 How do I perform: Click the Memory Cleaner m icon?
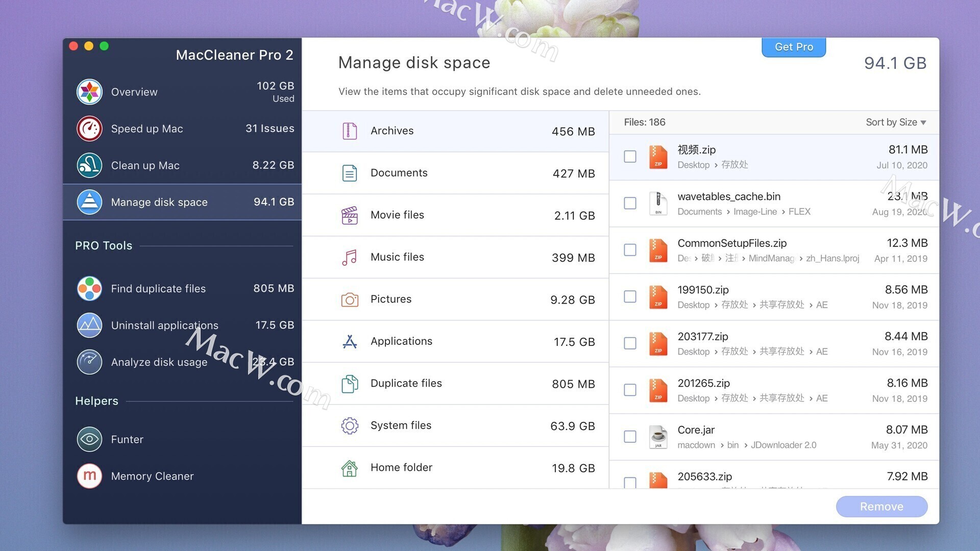89,476
